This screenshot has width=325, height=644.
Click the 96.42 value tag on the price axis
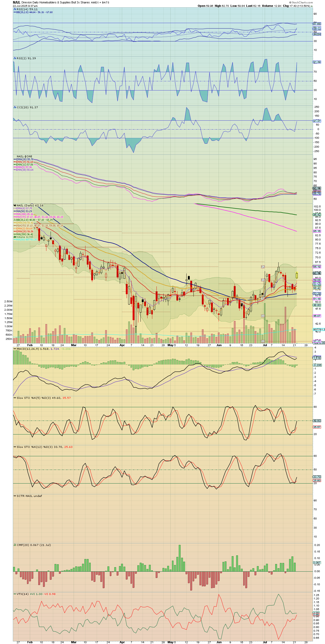point(317,214)
